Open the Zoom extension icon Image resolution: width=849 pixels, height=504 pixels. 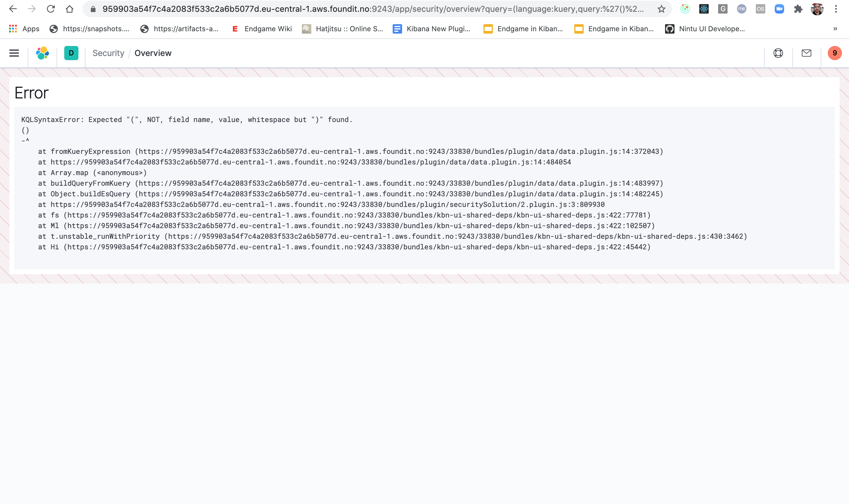pyautogui.click(x=779, y=9)
